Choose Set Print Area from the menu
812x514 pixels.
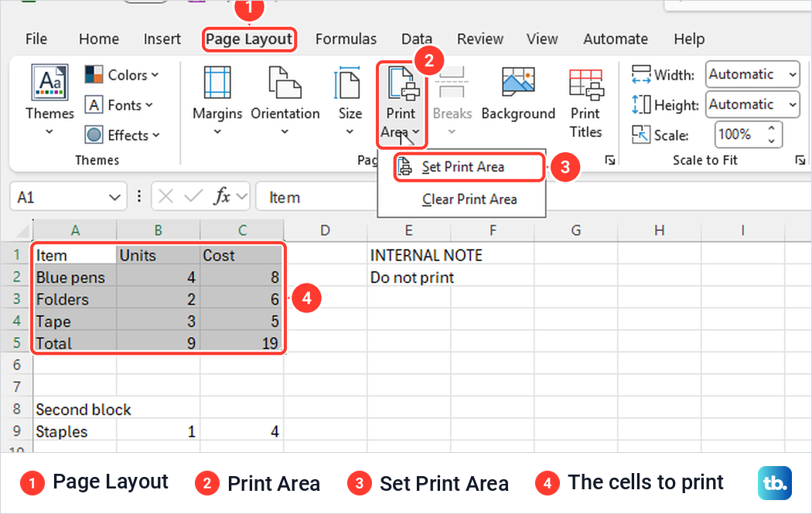coord(469,167)
